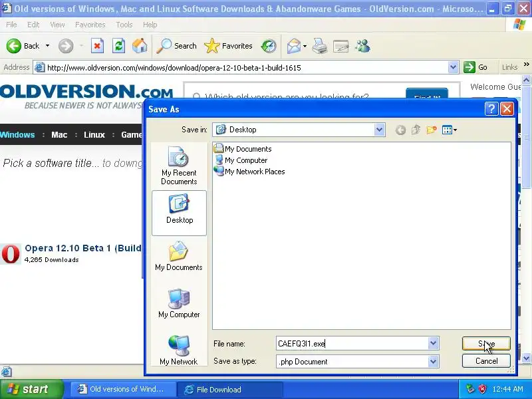532x399 pixels.
Task: Switch to File Download taskbar item
Action: [x=229, y=389]
